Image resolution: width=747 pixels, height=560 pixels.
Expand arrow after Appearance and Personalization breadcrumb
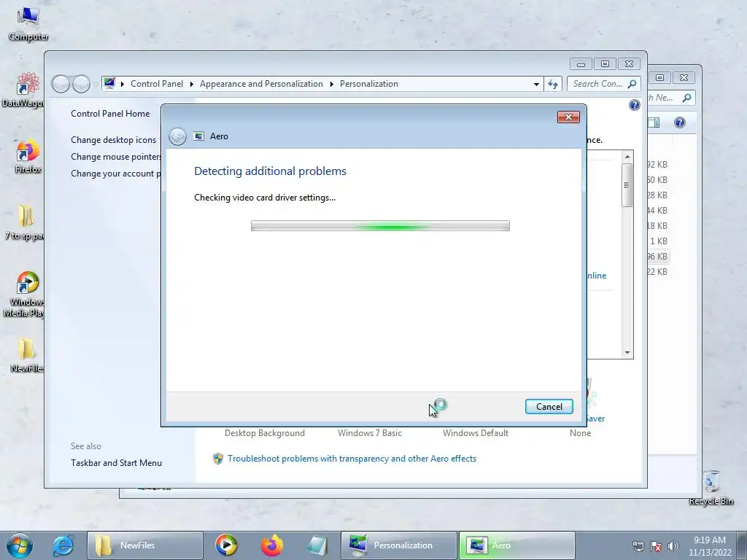(332, 85)
